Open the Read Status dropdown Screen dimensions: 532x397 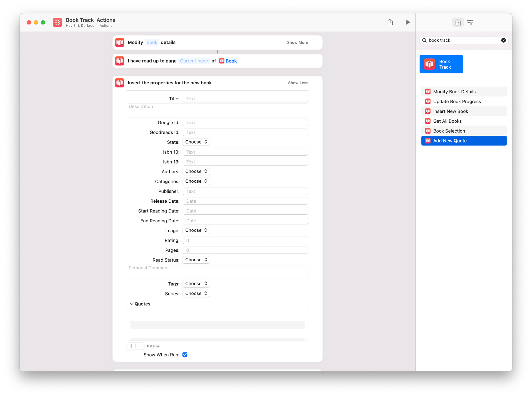[196, 259]
